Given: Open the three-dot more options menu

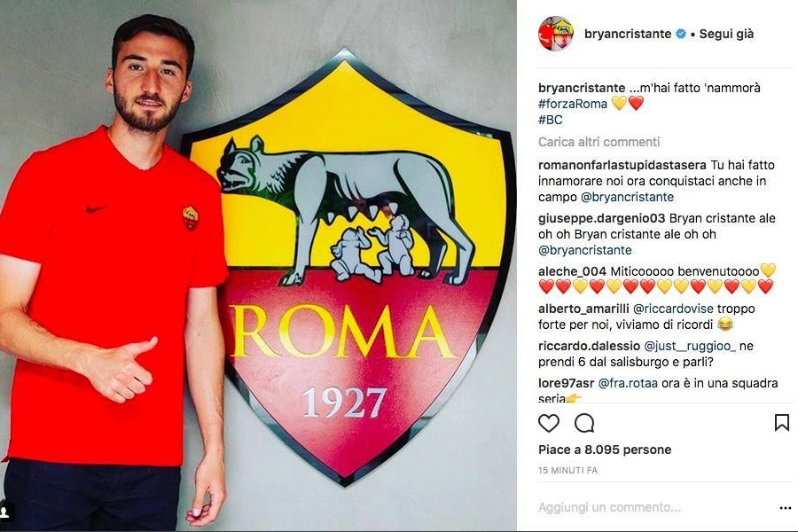Looking at the screenshot, I should pyautogui.click(x=786, y=507).
